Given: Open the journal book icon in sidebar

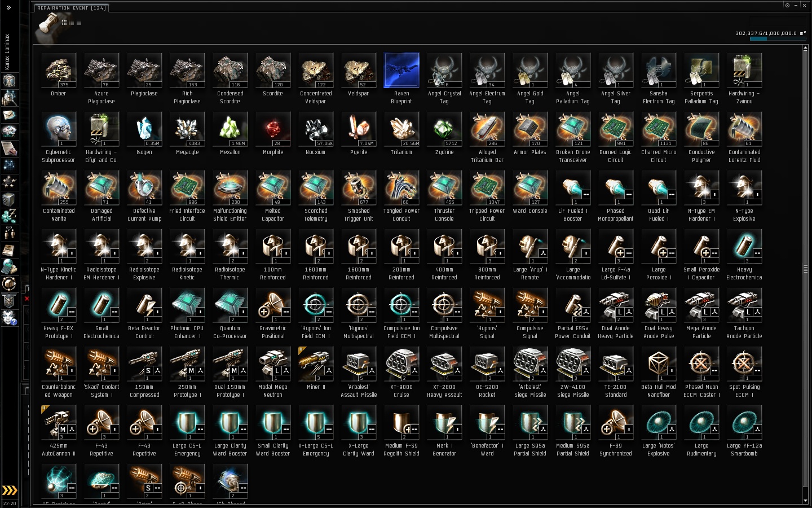Looking at the screenshot, I should coord(9,250).
